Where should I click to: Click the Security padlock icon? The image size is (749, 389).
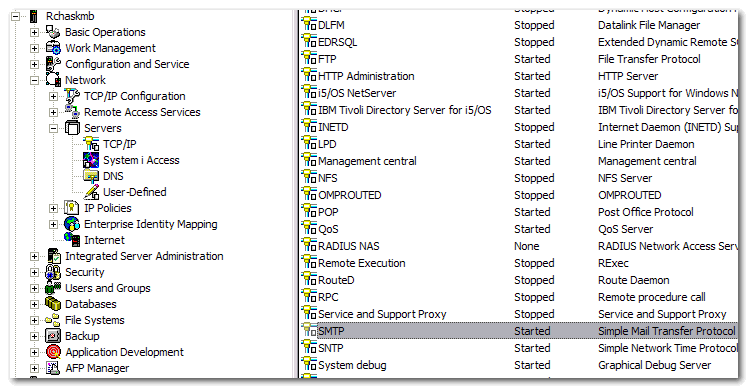click(53, 272)
